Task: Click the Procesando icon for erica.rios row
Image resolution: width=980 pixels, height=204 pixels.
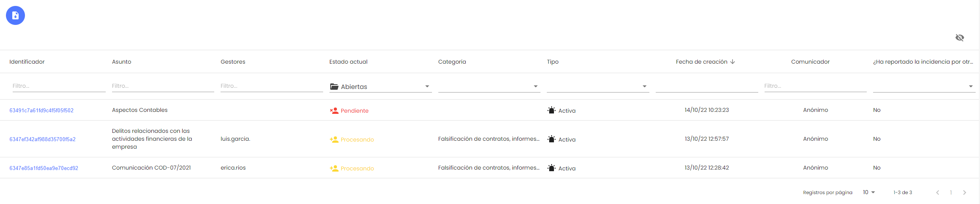Action: coord(334,168)
